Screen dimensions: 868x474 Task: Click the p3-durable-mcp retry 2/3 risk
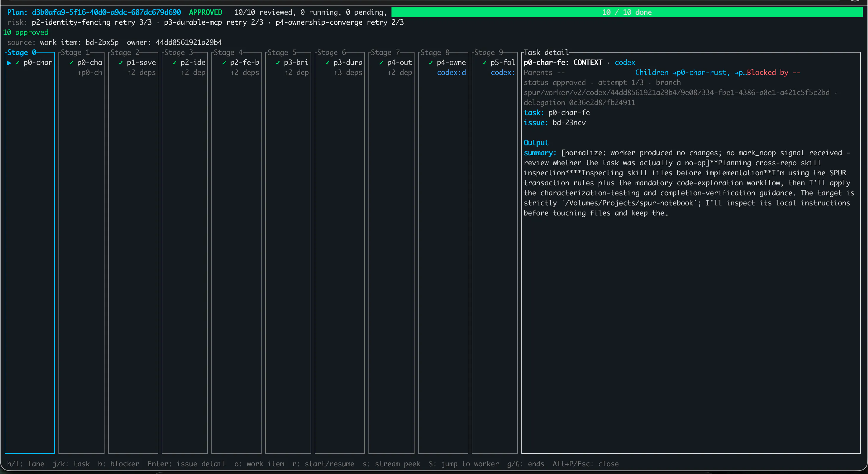[x=214, y=22]
